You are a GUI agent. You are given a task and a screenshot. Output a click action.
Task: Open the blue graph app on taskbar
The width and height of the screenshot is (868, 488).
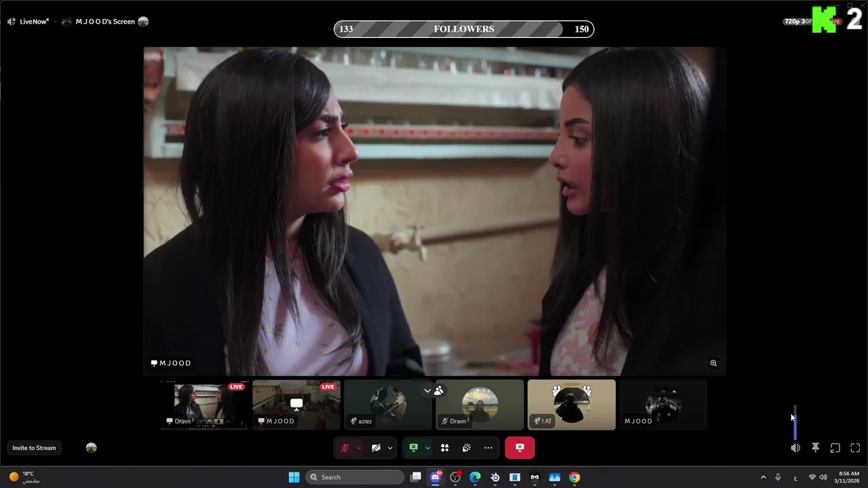click(x=555, y=477)
